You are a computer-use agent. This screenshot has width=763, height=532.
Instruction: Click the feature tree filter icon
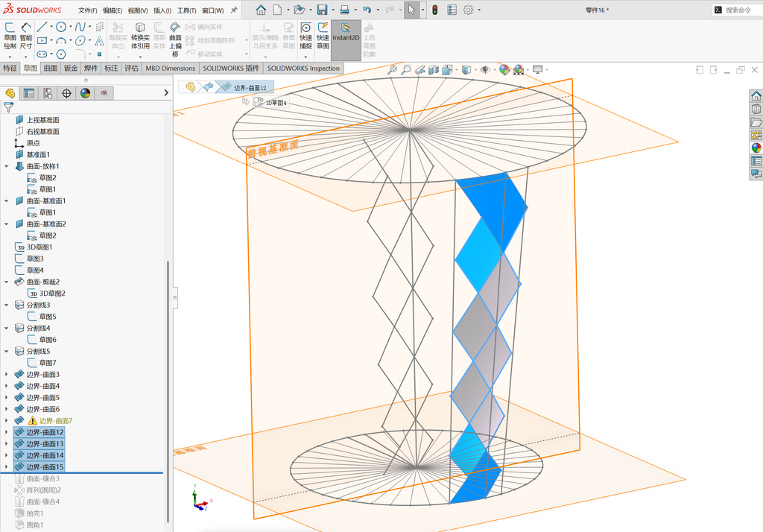(8, 107)
